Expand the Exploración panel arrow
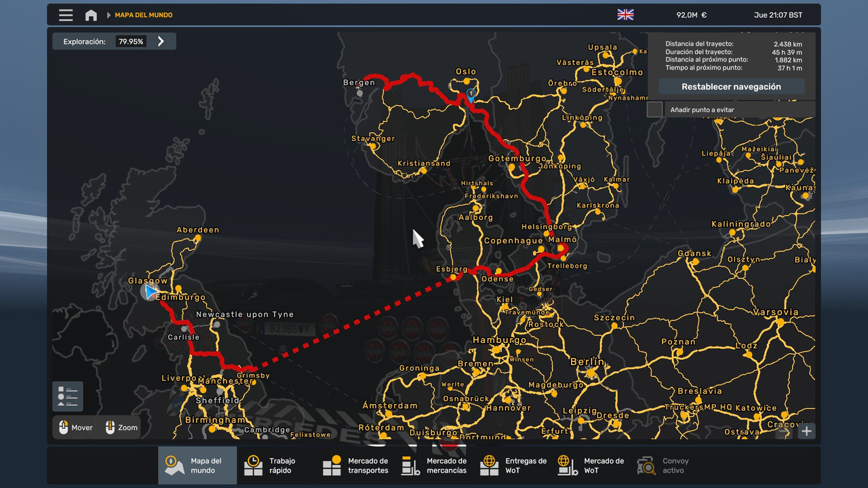The image size is (868, 488). 161,41
